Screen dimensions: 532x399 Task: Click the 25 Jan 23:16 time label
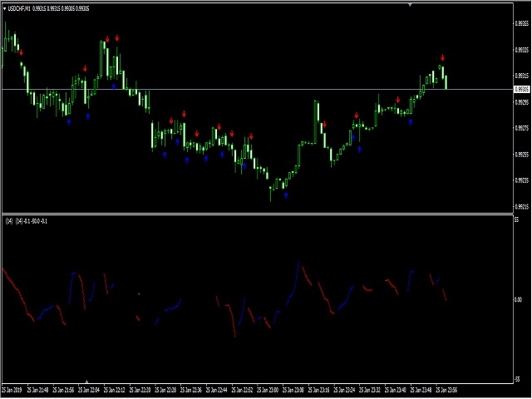319,390
